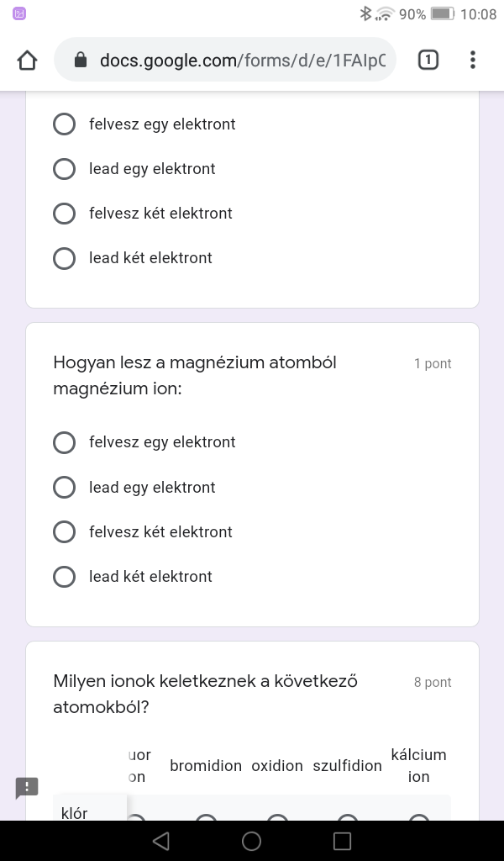
Task: Open the tab switcher showing 1 tab
Action: (x=428, y=60)
